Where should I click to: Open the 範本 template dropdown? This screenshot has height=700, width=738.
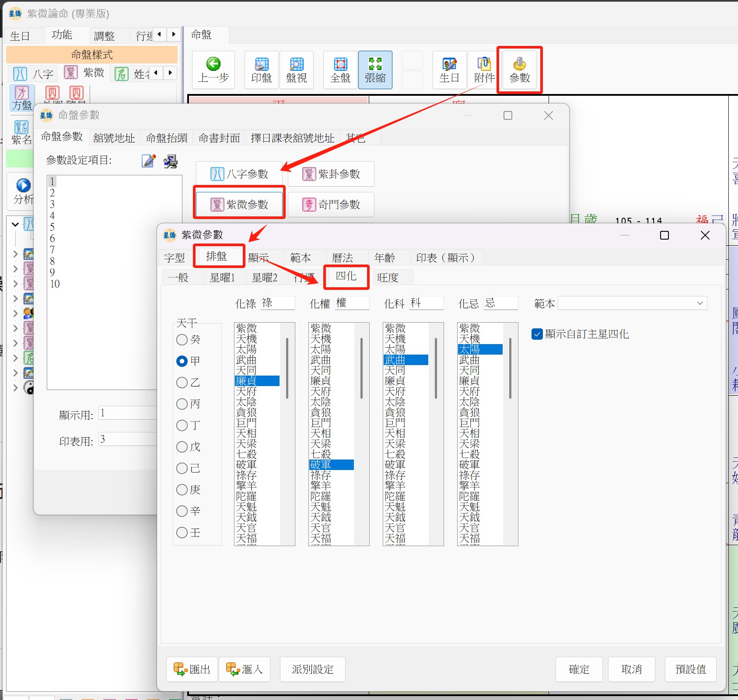tap(632, 303)
